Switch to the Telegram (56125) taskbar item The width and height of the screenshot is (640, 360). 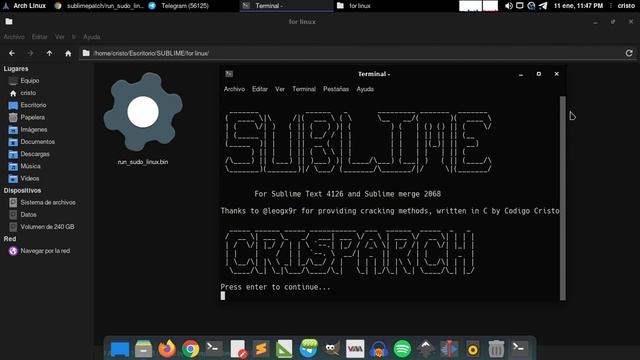click(179, 6)
